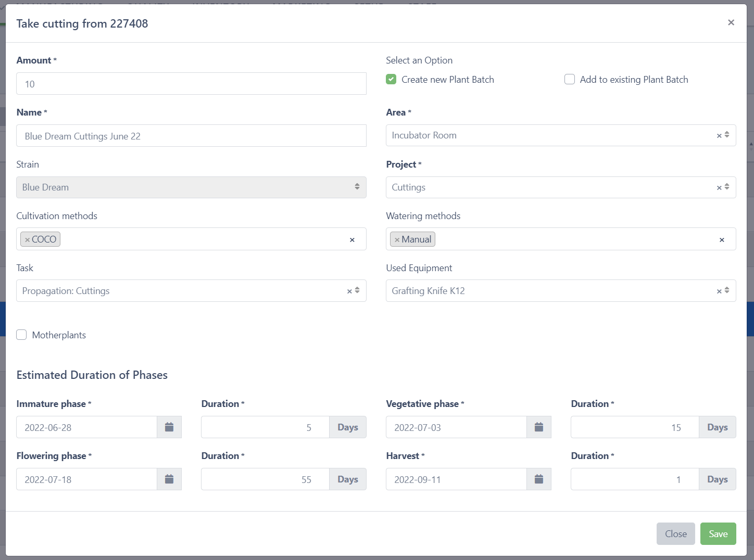Screen dimensions: 754x560
Task: Edit the Name field Blue Dream Cuttings
Action: [x=191, y=136]
